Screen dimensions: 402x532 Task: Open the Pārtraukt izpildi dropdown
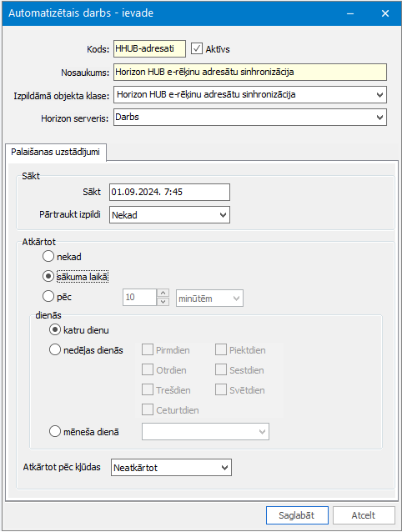pos(169,215)
